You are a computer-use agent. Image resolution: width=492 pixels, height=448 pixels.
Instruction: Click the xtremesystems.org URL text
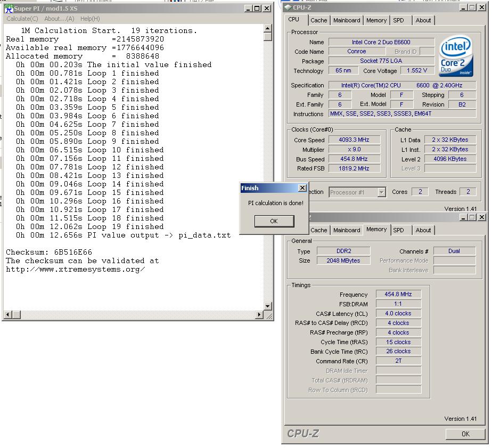pos(75,270)
